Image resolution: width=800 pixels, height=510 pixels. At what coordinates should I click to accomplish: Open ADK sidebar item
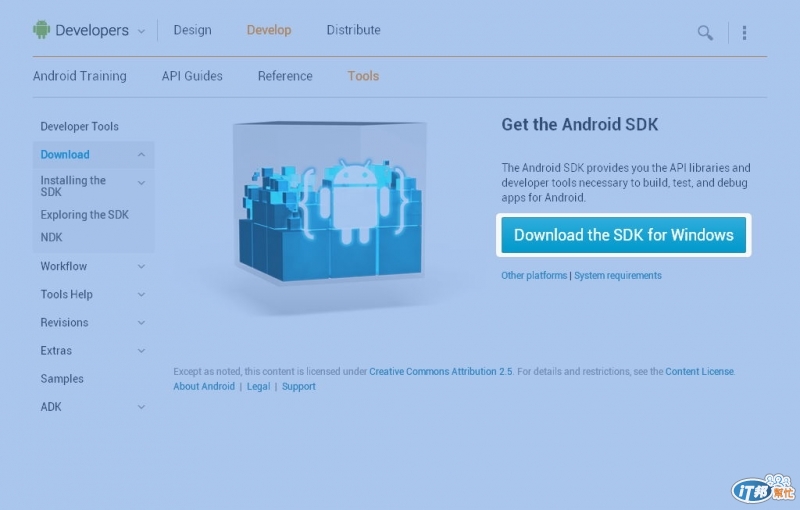51,406
